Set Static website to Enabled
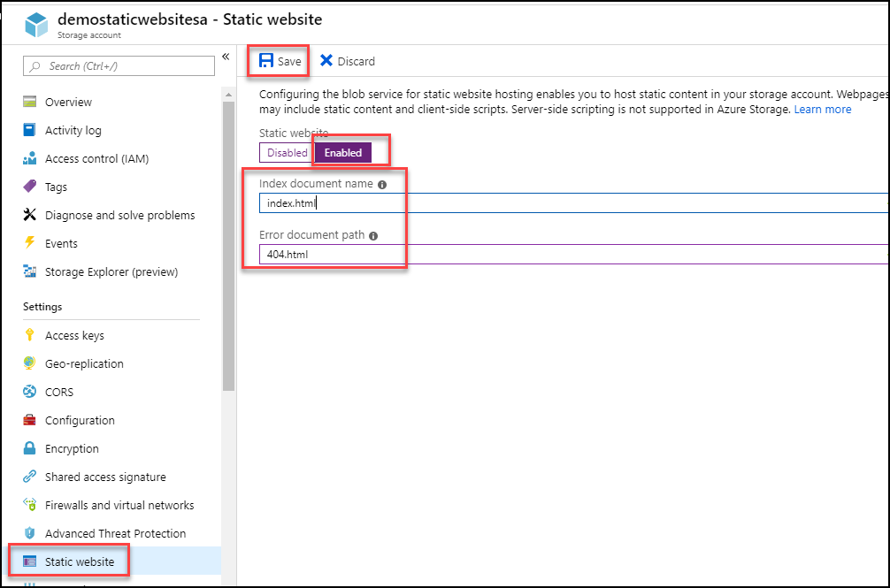Viewport: 890px width, 588px height. pyautogui.click(x=343, y=153)
